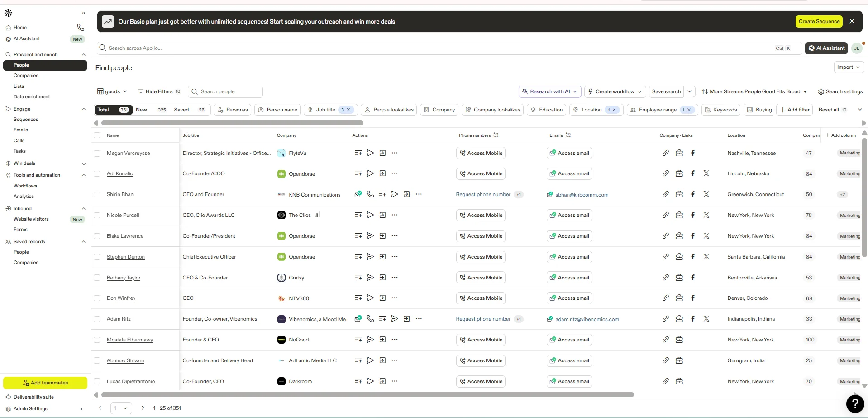Collapse the Prospect and enrich section
This screenshot has width=868, height=418.
(x=84, y=54)
